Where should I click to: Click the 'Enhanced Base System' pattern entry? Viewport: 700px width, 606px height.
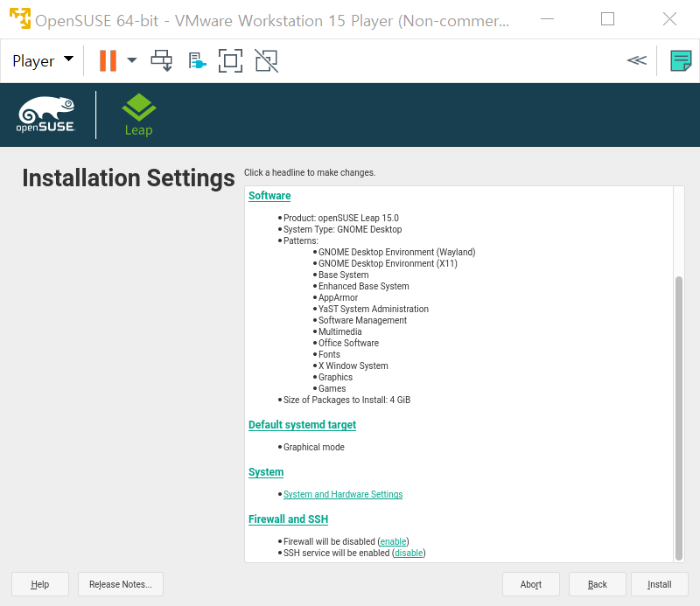pos(363,286)
